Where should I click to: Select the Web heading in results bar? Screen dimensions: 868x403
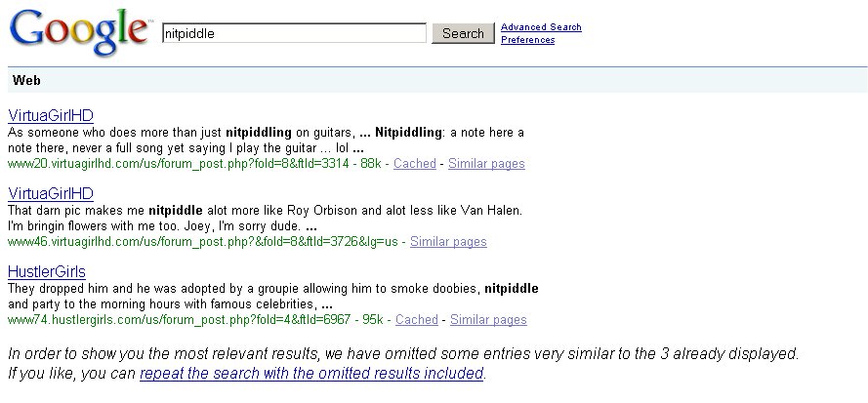tap(26, 81)
